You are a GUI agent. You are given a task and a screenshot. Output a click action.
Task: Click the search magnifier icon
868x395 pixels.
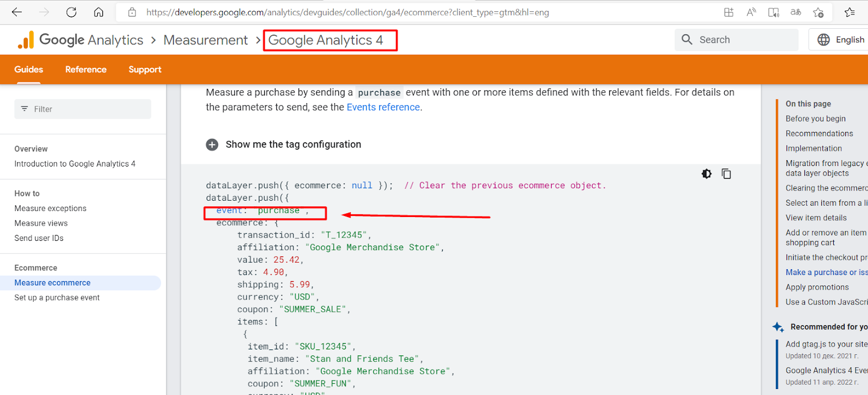click(687, 40)
